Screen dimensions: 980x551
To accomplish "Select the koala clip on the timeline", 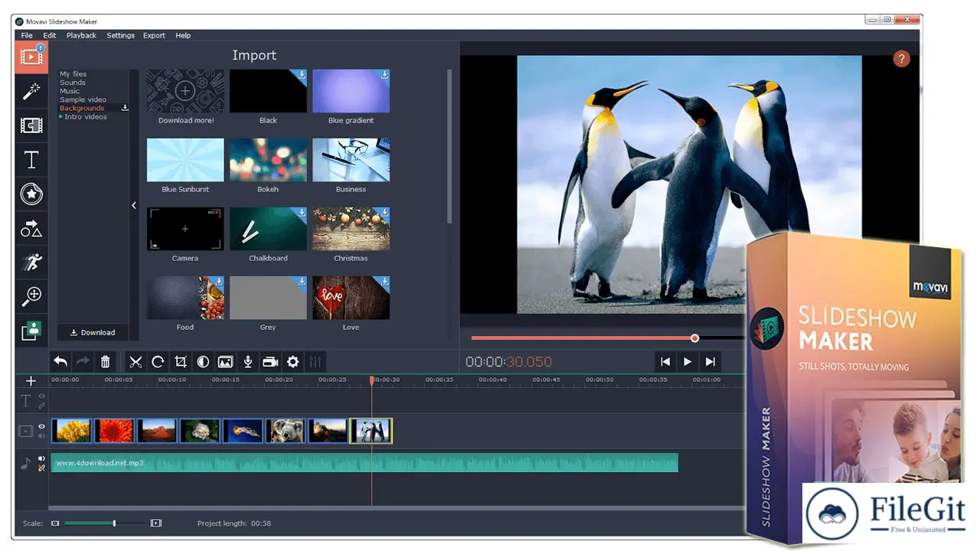I will coord(286,431).
